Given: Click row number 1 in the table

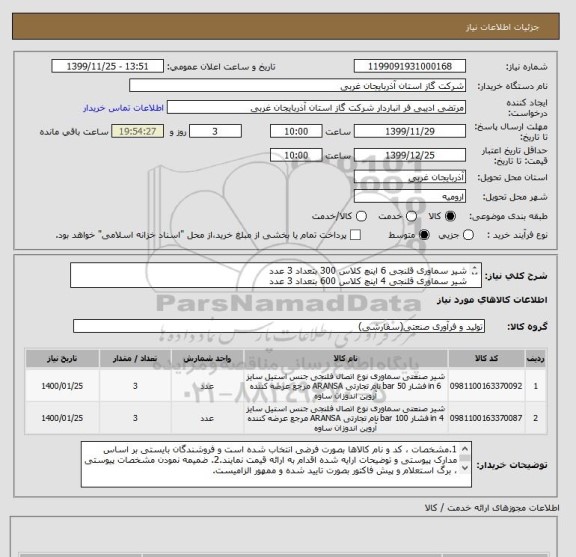Looking at the screenshot, I should (x=536, y=386).
